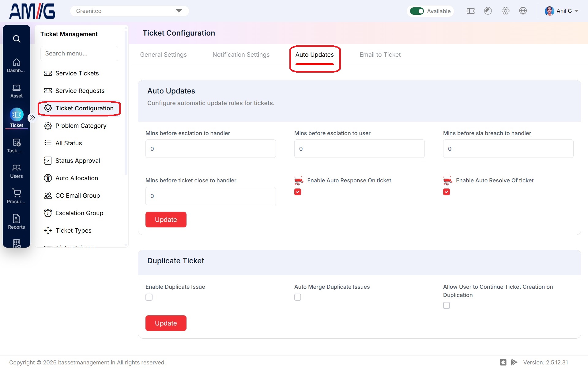Click the Google Play store icon
Viewport: 588px width, 369px height.
coord(514,362)
